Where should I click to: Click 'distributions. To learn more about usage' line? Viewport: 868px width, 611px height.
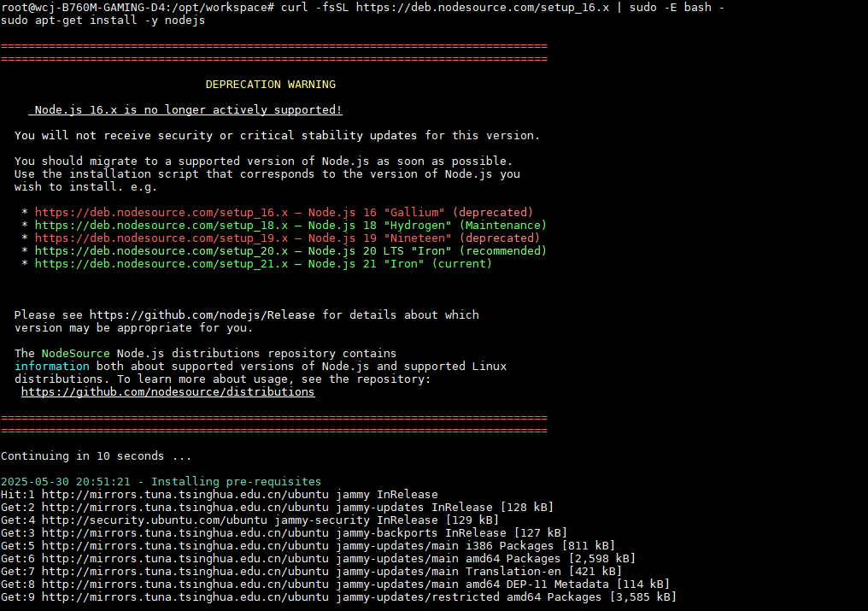(222, 379)
